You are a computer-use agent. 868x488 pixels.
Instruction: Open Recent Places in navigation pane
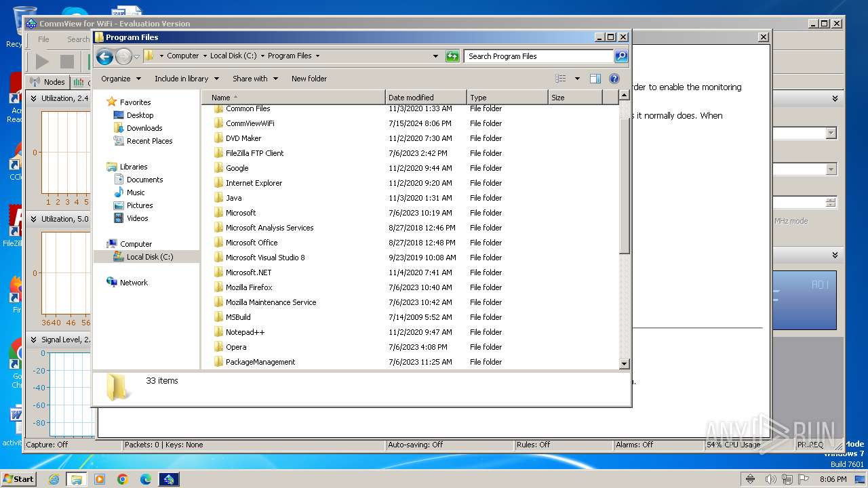coord(149,141)
